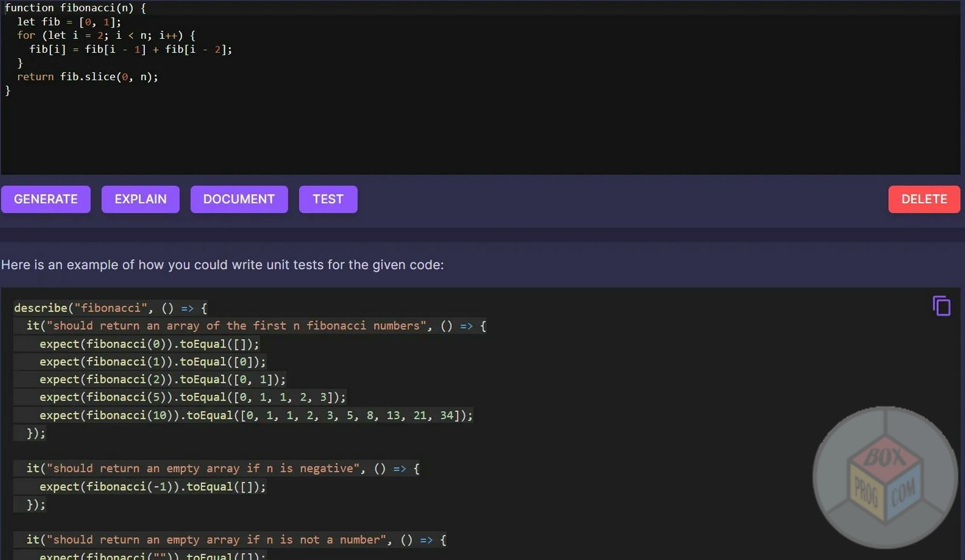965x560 pixels.
Task: Click the expect(fibonacci(10)) assertion line
Action: [256, 415]
